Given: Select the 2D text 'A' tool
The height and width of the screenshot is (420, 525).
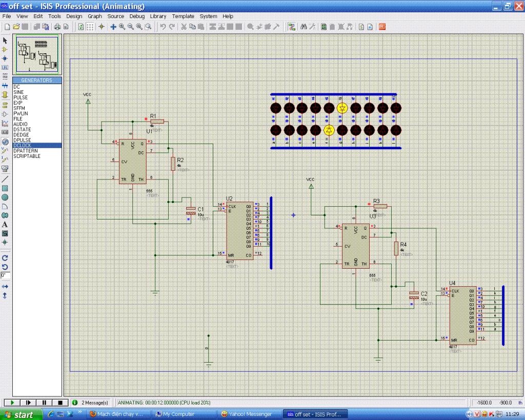Looking at the screenshot, I should tap(5, 224).
